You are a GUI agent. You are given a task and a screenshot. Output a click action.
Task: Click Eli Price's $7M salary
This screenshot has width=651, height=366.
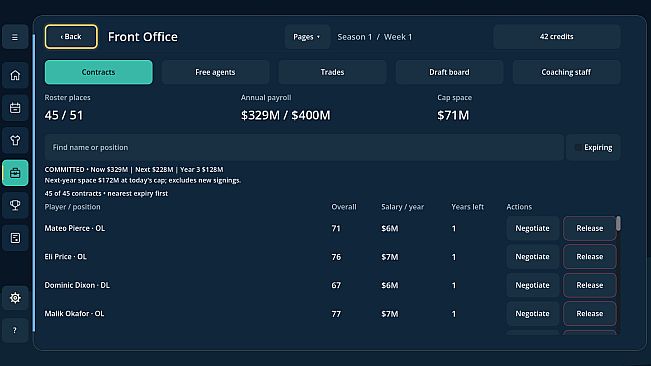coord(389,257)
